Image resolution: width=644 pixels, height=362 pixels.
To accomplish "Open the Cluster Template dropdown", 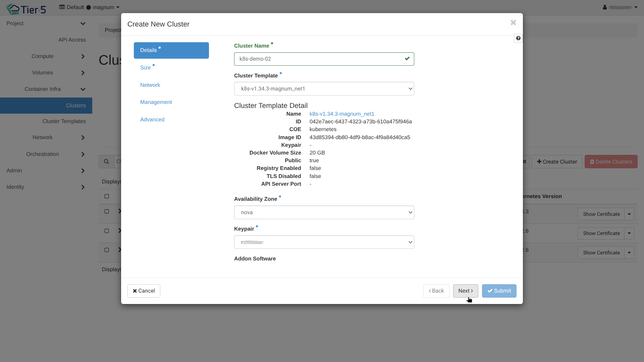I will [324, 89].
